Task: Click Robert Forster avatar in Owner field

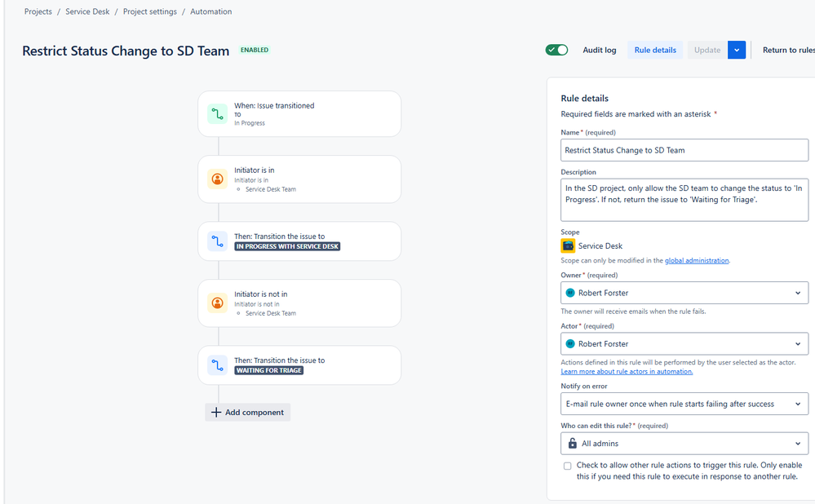Action: click(570, 293)
